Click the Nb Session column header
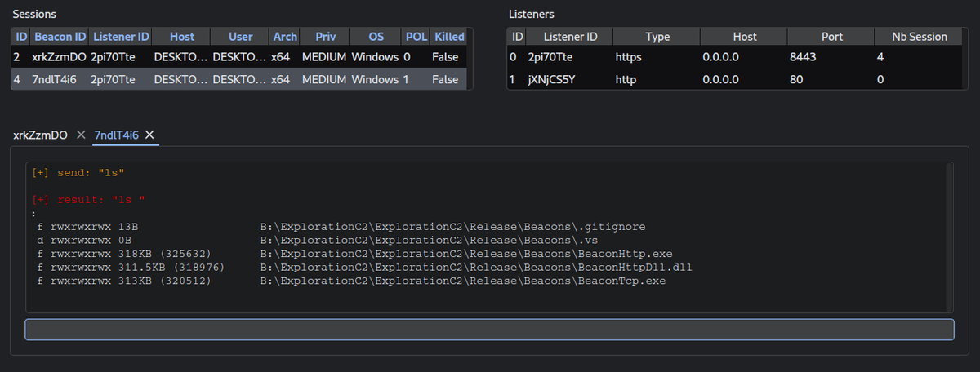Screen dimensions: 980x372 pos(920,37)
